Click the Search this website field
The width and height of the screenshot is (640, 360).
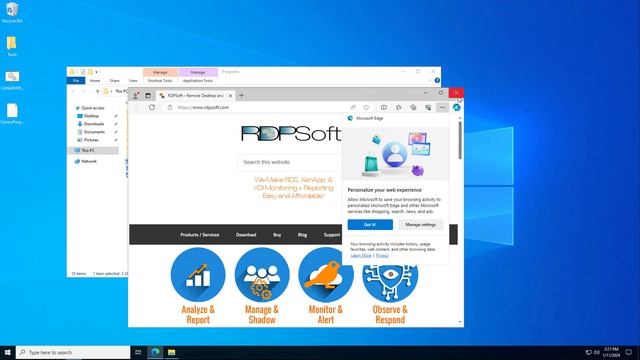[290, 162]
